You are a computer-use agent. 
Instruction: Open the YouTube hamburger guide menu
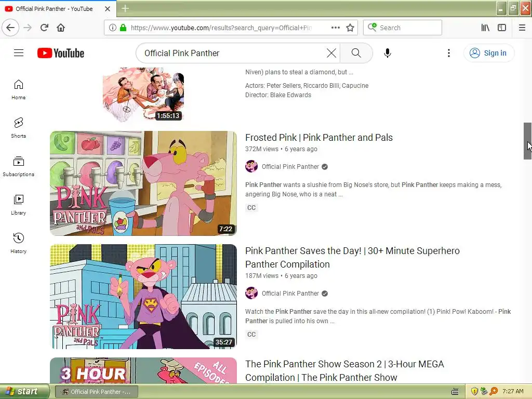pyautogui.click(x=19, y=53)
